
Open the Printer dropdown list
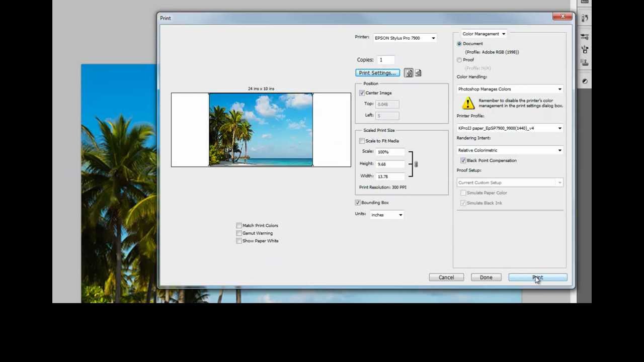click(405, 38)
